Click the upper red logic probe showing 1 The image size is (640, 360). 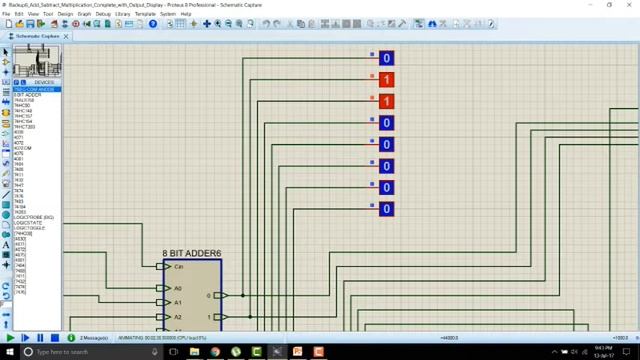(x=386, y=80)
